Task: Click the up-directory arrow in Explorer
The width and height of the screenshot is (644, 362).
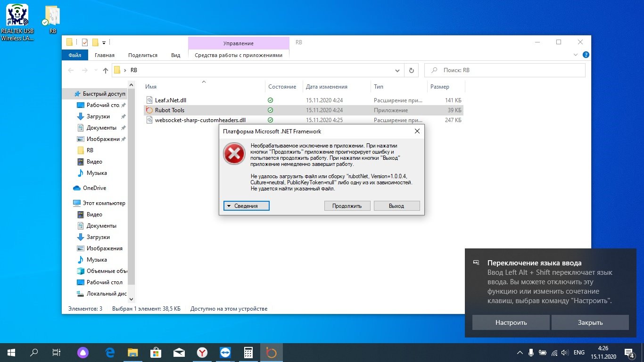Action: pos(106,70)
